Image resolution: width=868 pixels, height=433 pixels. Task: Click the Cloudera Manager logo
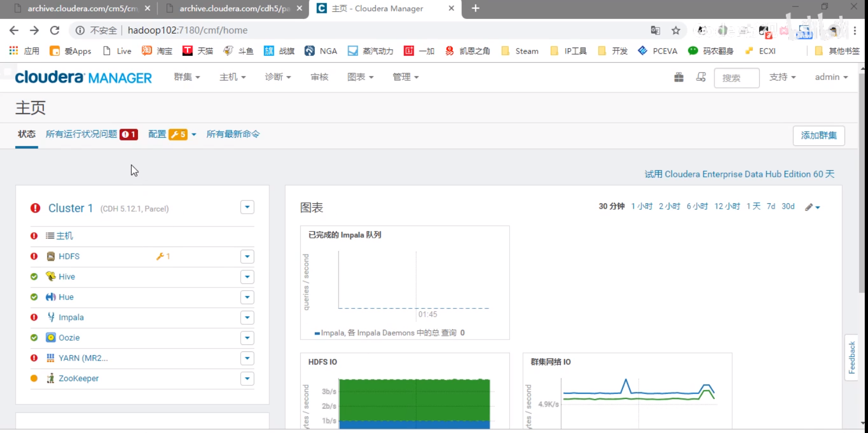[x=83, y=77]
